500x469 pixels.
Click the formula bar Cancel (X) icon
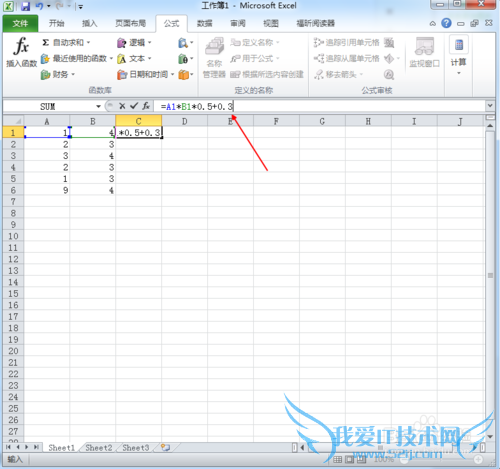click(122, 106)
